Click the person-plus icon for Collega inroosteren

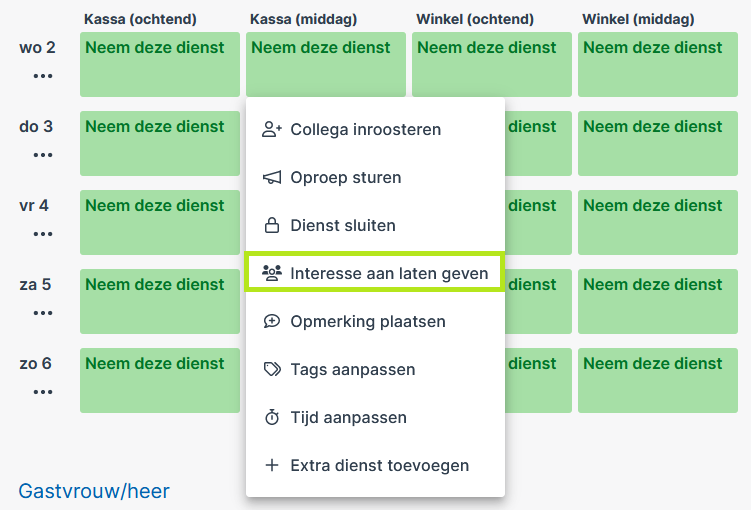pos(272,129)
